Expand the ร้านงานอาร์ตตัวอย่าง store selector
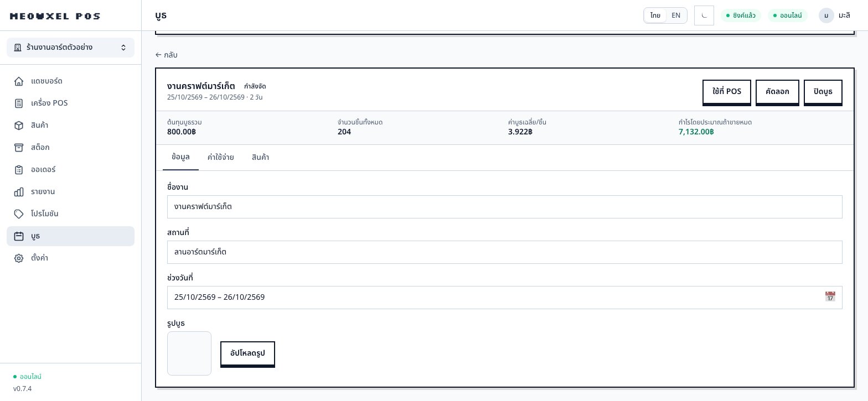The image size is (868, 401). tap(70, 48)
